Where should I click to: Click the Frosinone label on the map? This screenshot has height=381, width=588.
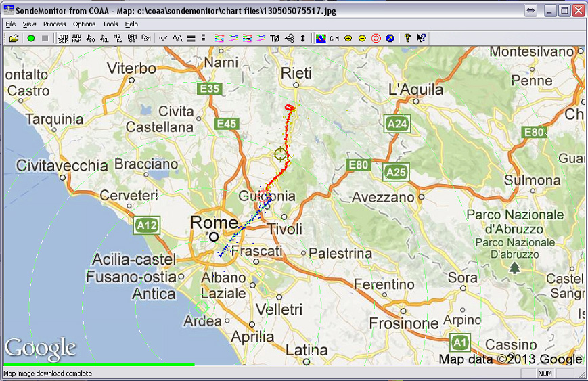(404, 323)
